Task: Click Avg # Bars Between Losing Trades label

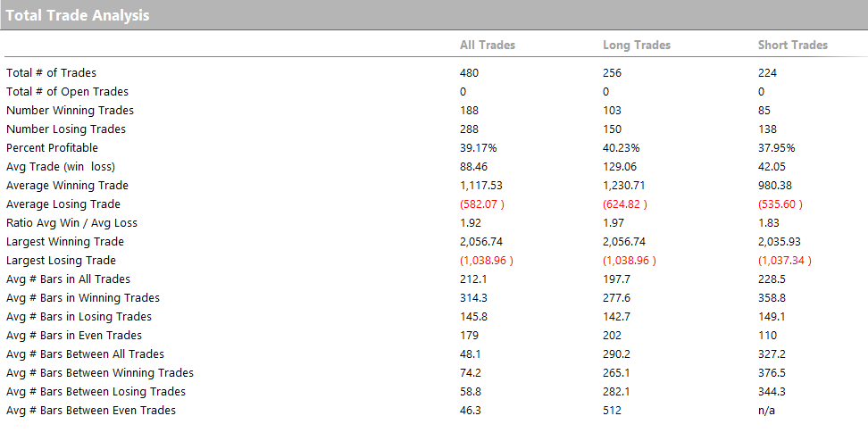Action: click(96, 392)
